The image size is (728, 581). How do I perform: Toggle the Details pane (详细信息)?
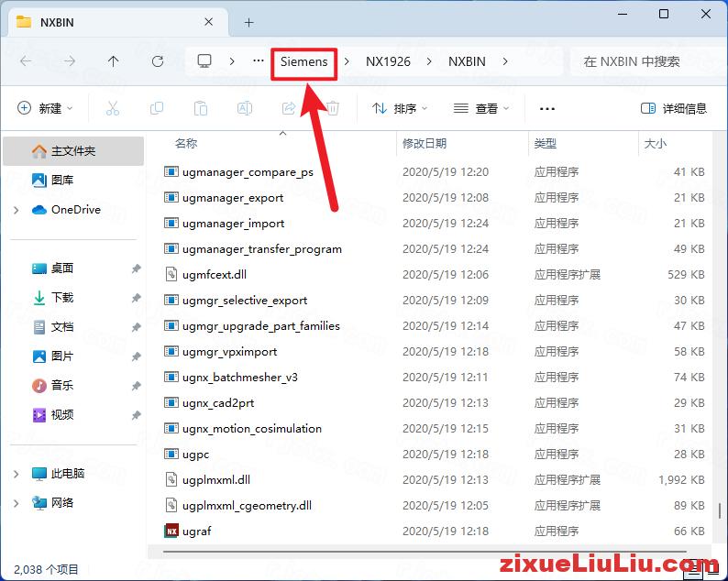pos(673,108)
